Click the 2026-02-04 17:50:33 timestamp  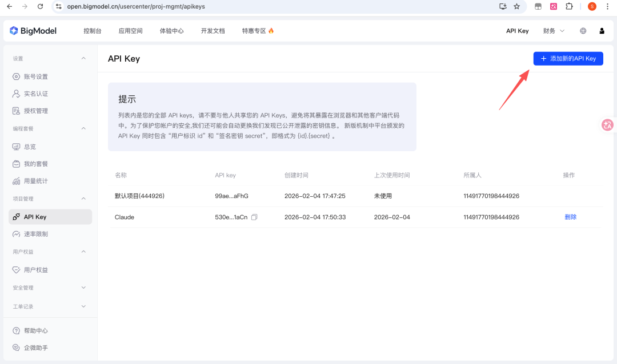pos(315,217)
